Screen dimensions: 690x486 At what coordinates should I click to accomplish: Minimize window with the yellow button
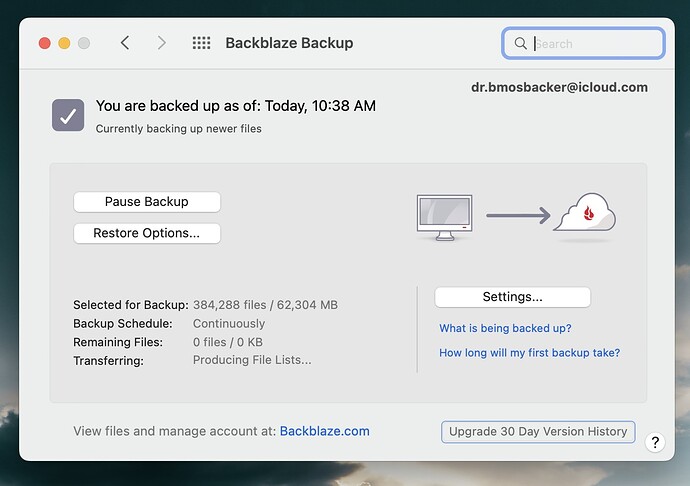tap(64, 43)
